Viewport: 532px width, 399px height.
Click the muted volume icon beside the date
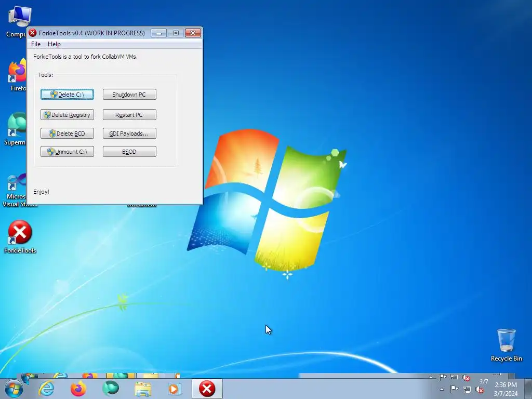[x=480, y=390]
